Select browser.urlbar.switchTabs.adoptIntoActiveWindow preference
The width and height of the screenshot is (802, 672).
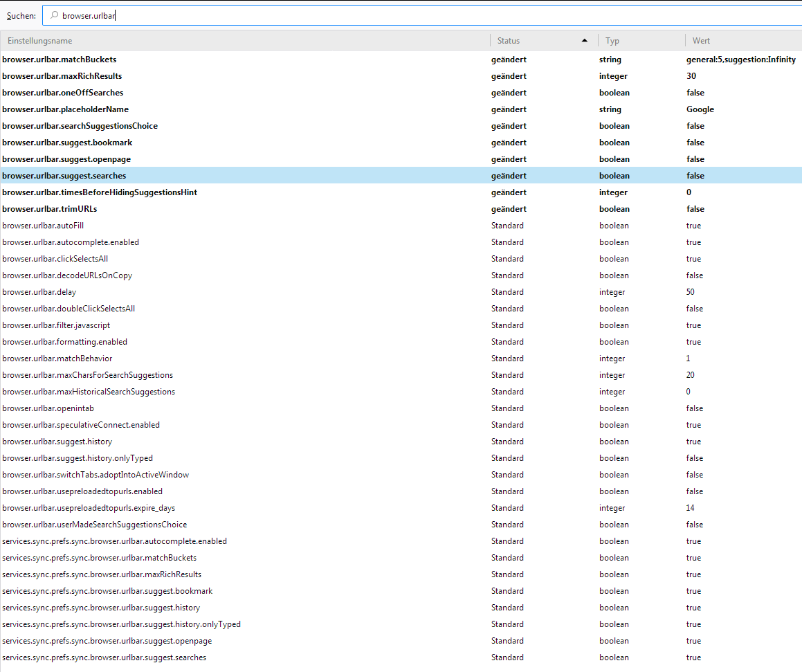pyautogui.click(x=401, y=475)
